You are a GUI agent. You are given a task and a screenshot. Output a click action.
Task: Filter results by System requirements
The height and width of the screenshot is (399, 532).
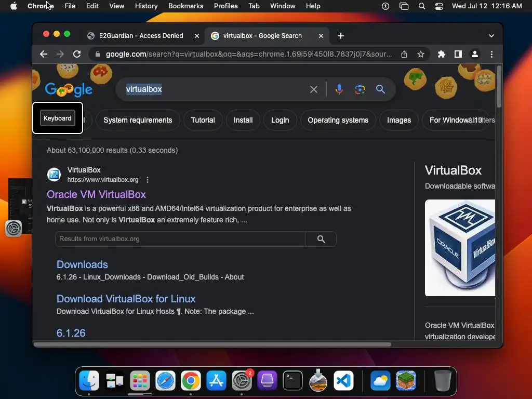[137, 120]
